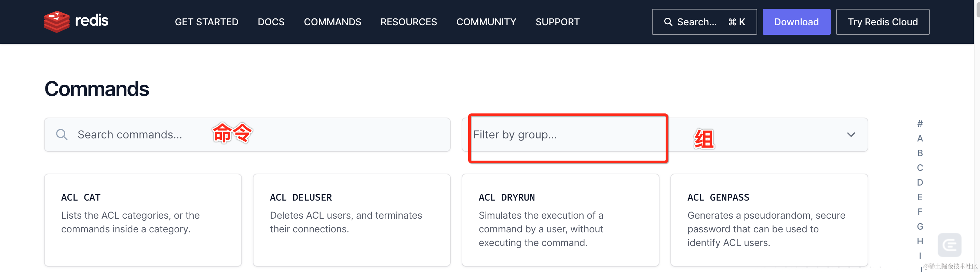Open the Filter by group dropdown
The image size is (980, 272).
pyautogui.click(x=664, y=135)
